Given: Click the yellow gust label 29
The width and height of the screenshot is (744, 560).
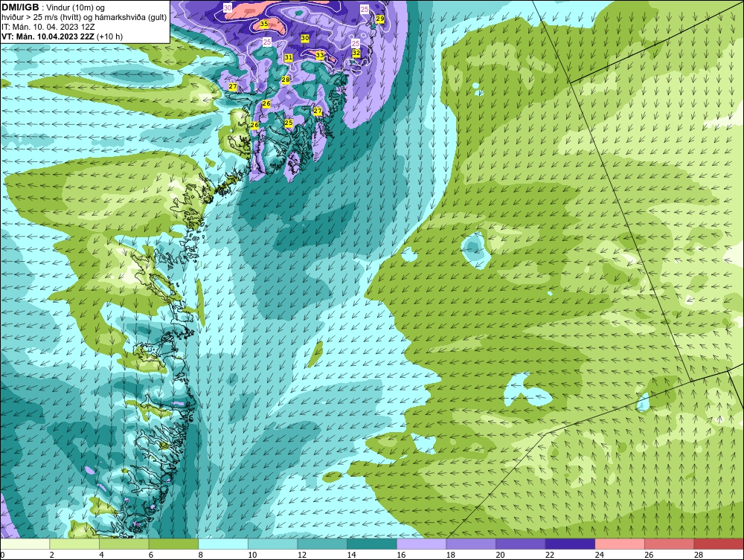Looking at the screenshot, I should click(x=380, y=19).
